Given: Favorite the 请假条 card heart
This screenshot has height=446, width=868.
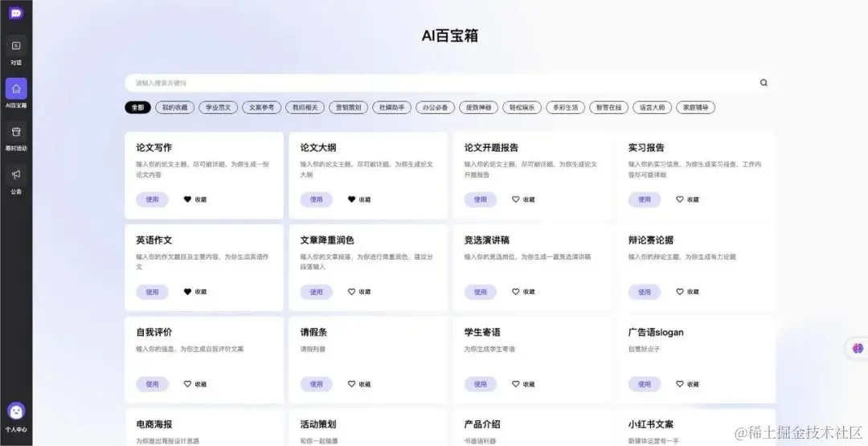Looking at the screenshot, I should (x=351, y=384).
